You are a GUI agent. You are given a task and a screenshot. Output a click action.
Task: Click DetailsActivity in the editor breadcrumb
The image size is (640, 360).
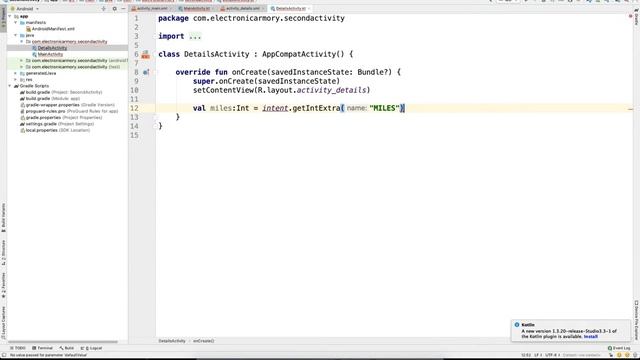(172, 341)
